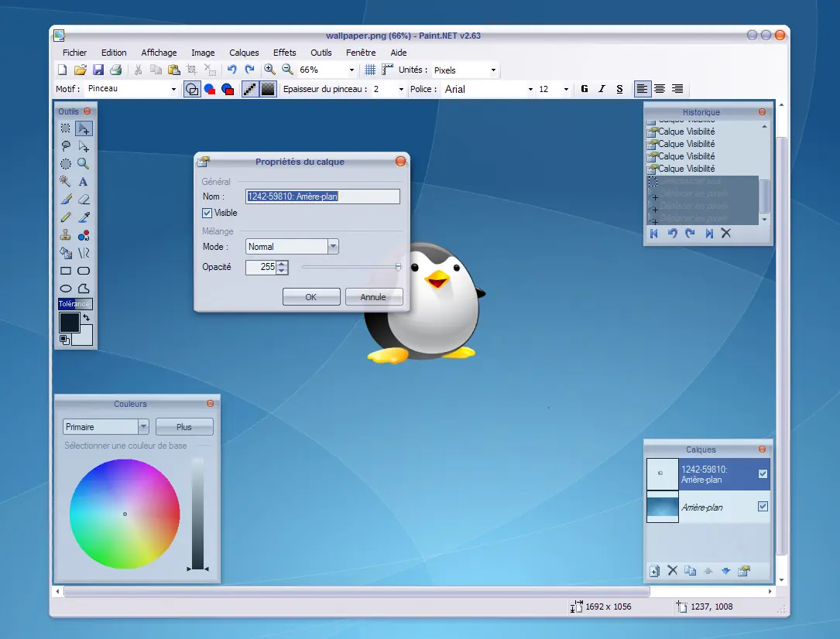
Task: Open layer properties icon in Calques panel
Action: [743, 571]
